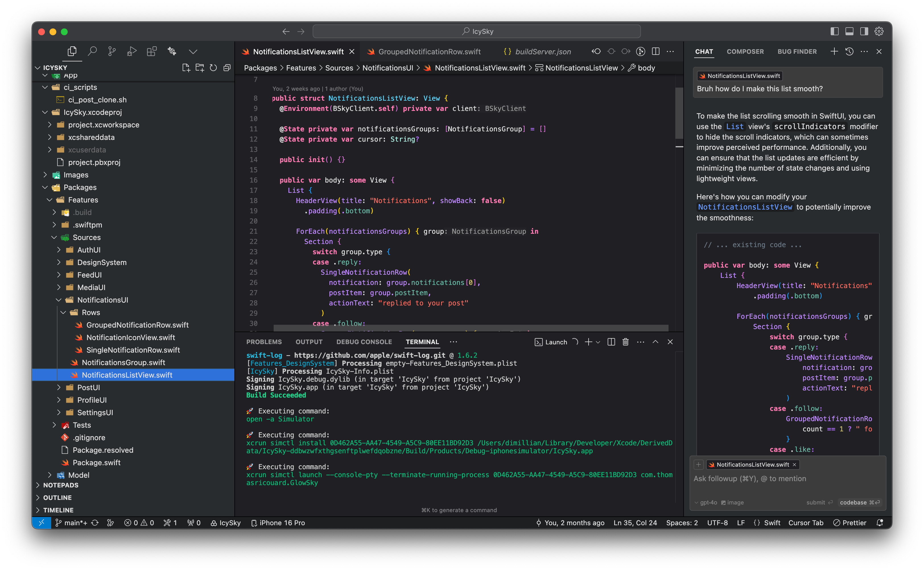Image resolution: width=924 pixels, height=571 pixels.
Task: Split the editor to the right
Action: [x=656, y=51]
